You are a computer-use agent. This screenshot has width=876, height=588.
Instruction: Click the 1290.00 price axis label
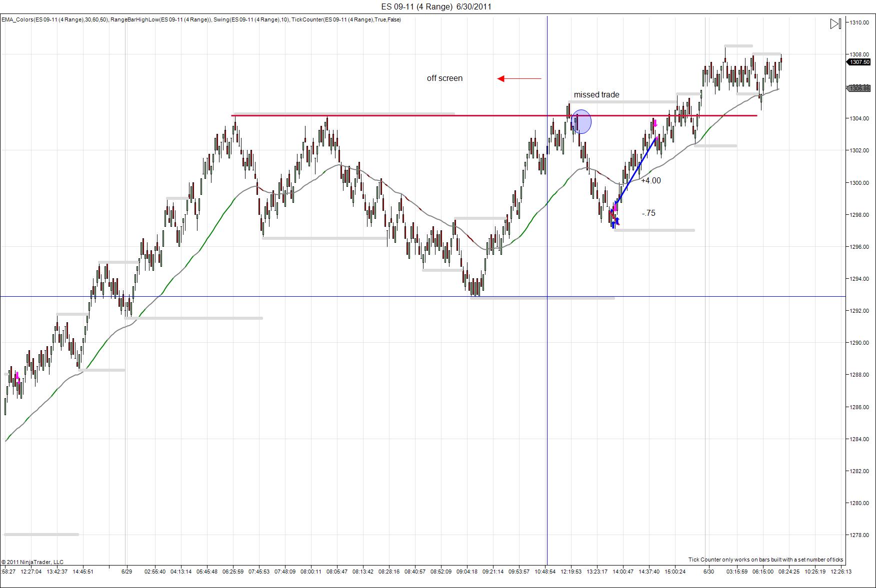(x=859, y=343)
